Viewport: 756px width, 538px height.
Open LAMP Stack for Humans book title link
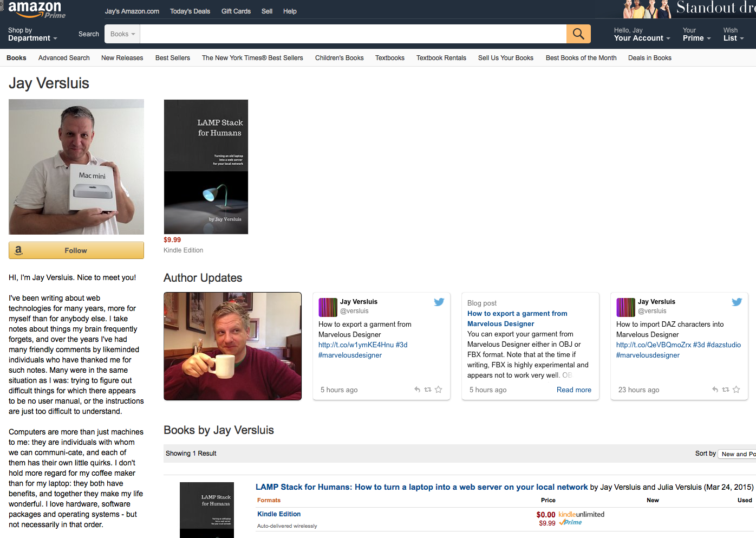422,487
